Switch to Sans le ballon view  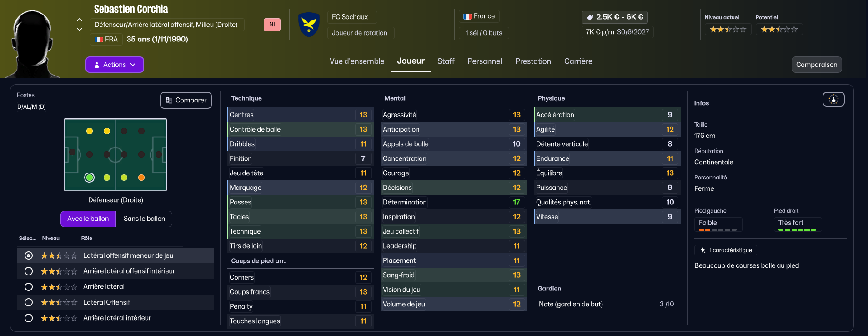144,219
